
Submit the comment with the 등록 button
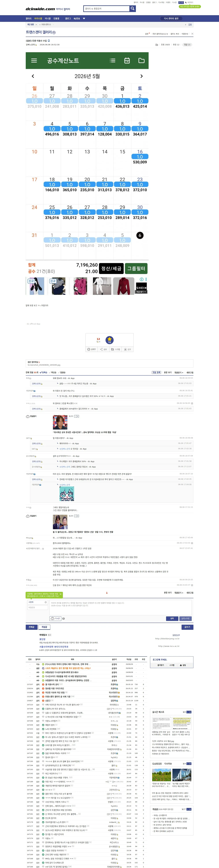(172, 619)
